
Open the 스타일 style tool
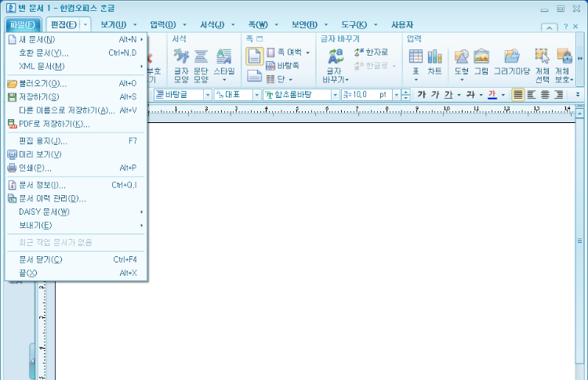(224, 66)
